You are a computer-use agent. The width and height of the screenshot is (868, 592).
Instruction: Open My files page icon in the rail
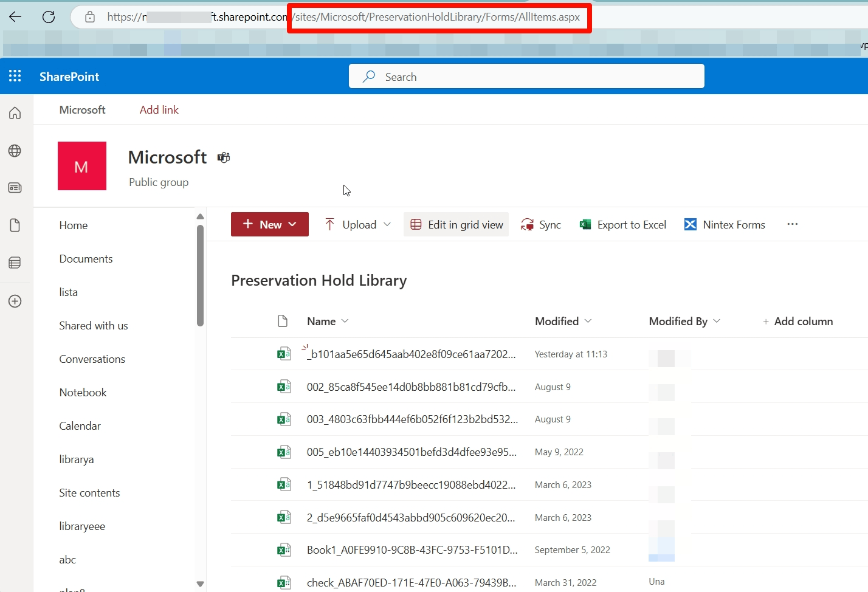[x=15, y=225]
